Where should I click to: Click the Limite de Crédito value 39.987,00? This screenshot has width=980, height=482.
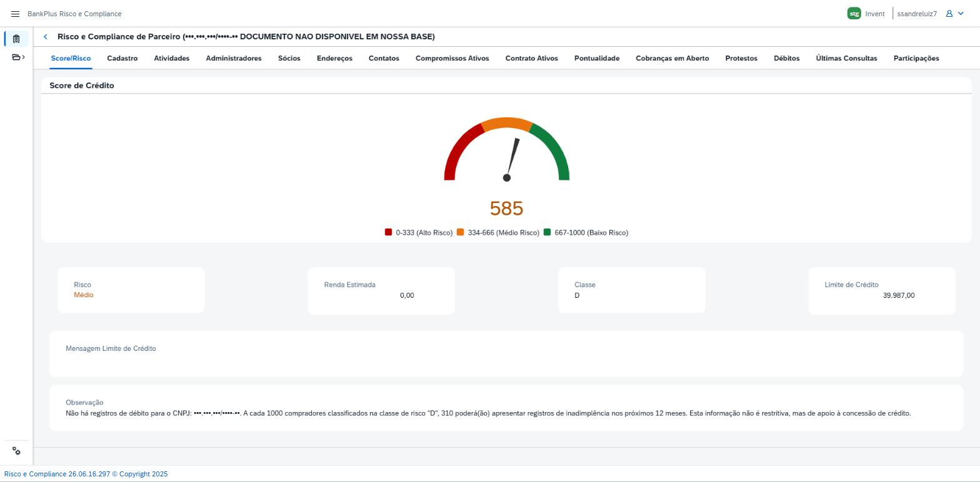click(x=899, y=295)
